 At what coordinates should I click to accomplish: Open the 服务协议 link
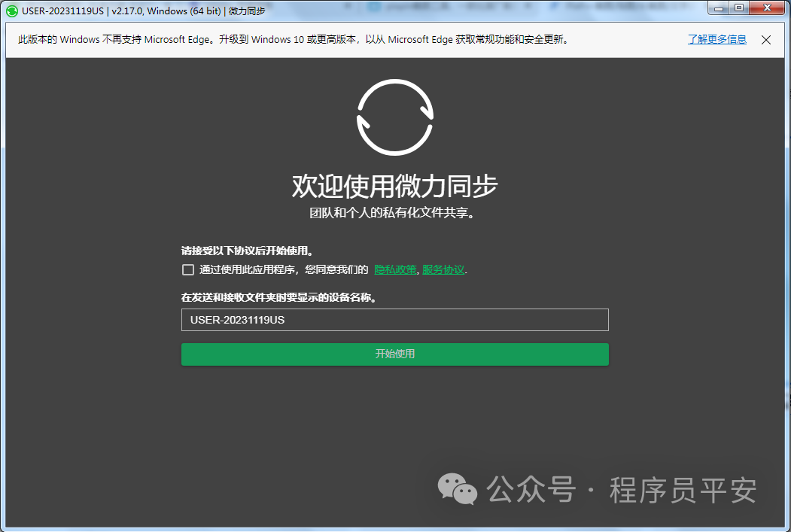coord(443,270)
